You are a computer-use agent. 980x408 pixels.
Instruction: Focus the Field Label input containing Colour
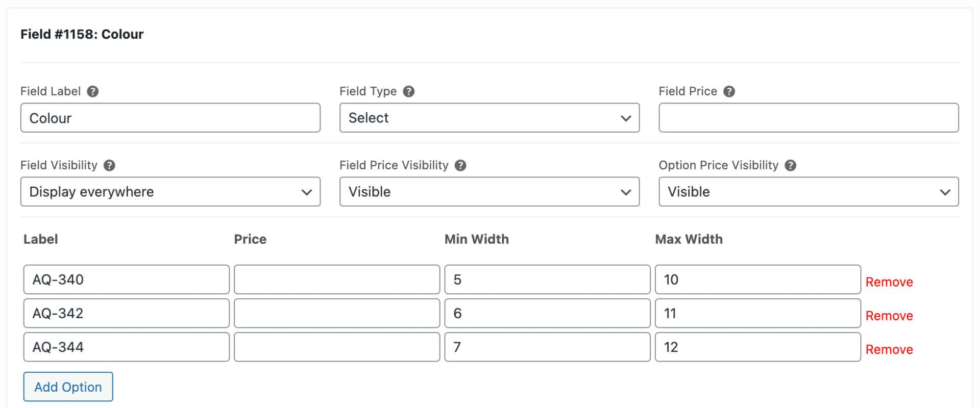170,118
